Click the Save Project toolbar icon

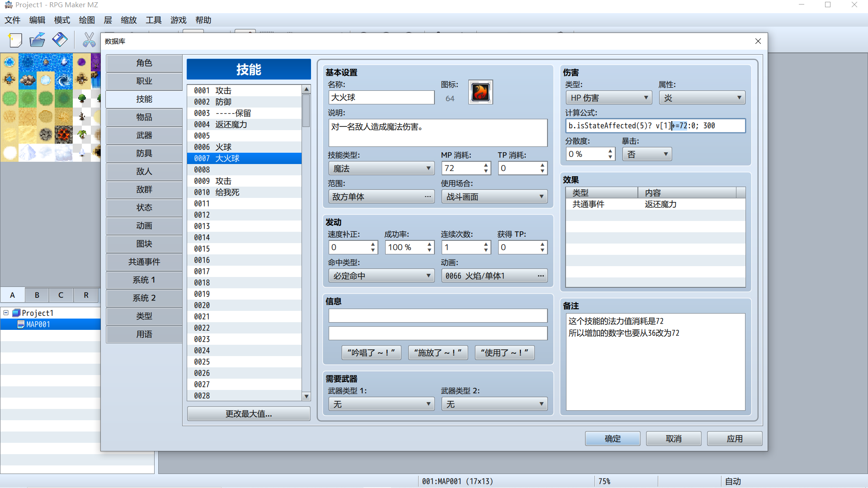pyautogui.click(x=60, y=40)
